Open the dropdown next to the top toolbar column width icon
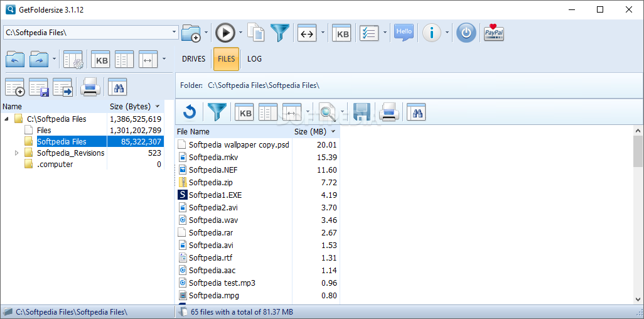This screenshot has width=644, height=319. [x=323, y=33]
